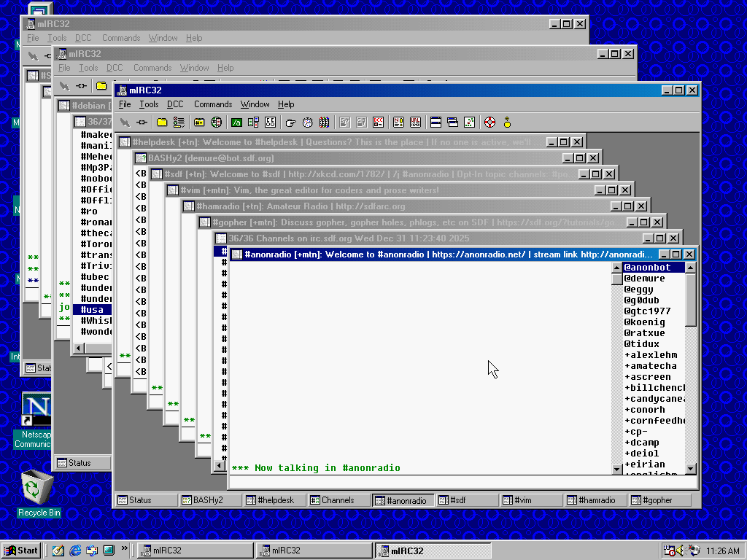Tile the channel windows horizontally
The width and height of the screenshot is (747, 560).
436,122
